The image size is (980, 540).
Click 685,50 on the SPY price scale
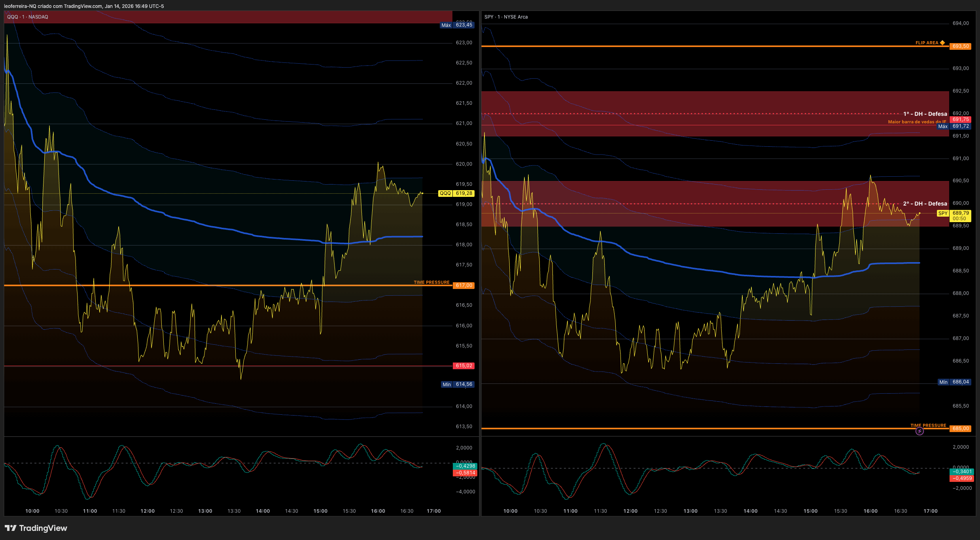click(x=961, y=406)
